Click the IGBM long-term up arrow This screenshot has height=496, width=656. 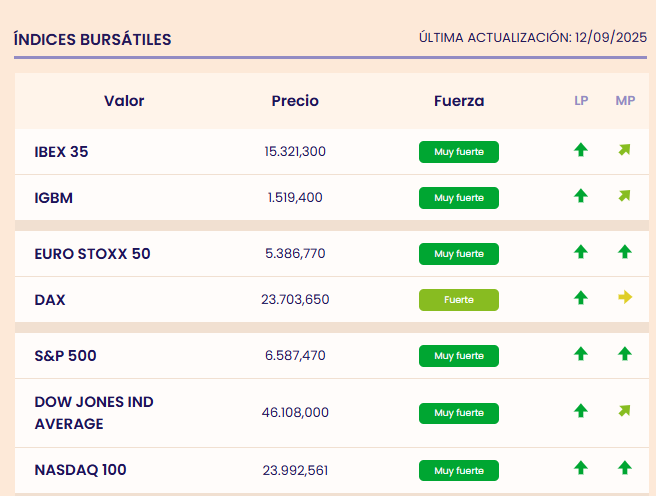[x=581, y=196]
